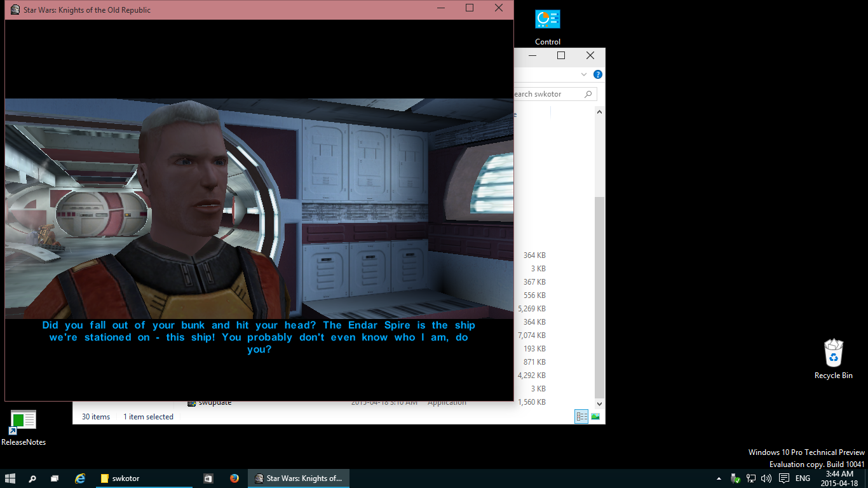Click the game dialogue subtitle text

point(259,337)
